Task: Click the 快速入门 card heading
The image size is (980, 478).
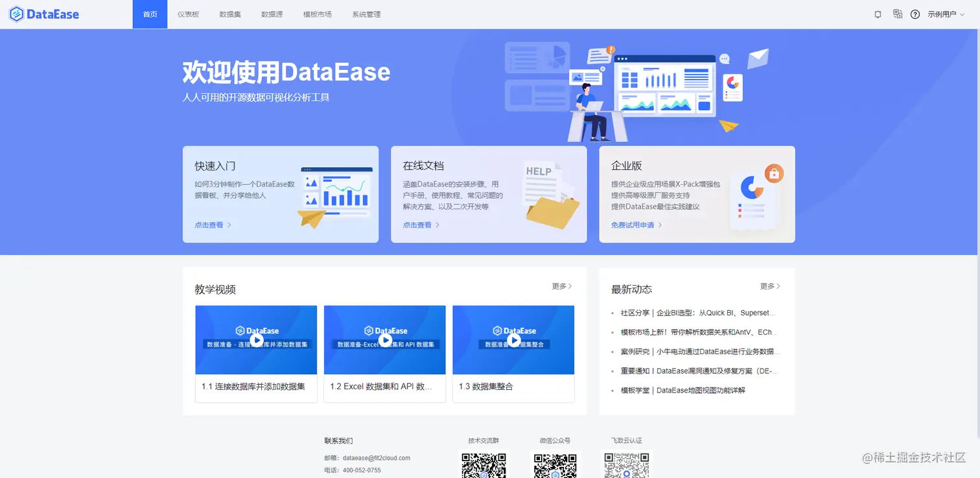Action: (215, 166)
